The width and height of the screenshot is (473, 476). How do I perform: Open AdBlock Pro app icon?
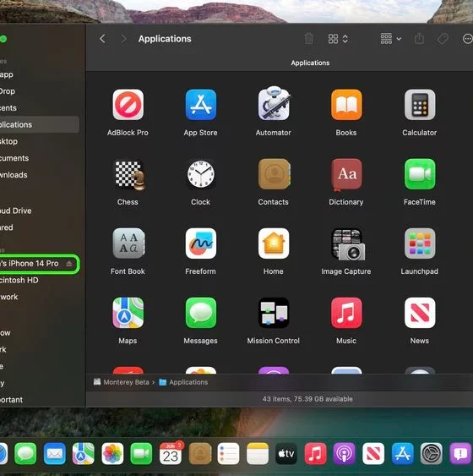click(x=128, y=105)
